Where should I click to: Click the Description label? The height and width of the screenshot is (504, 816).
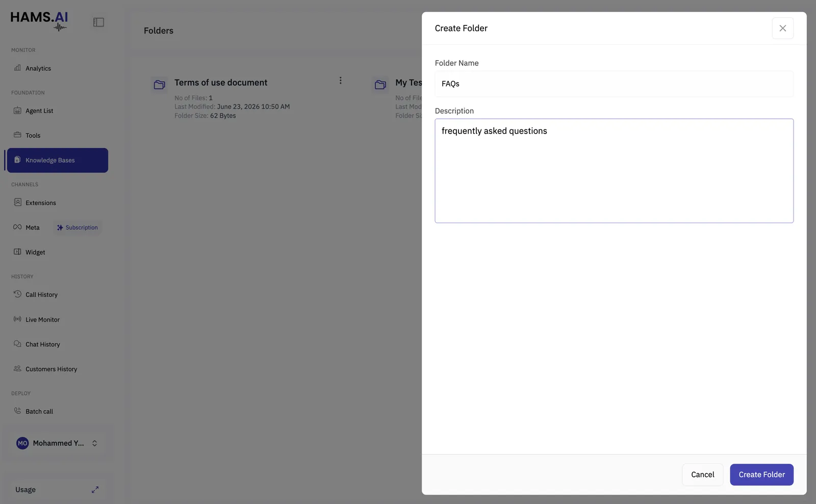coord(454,111)
